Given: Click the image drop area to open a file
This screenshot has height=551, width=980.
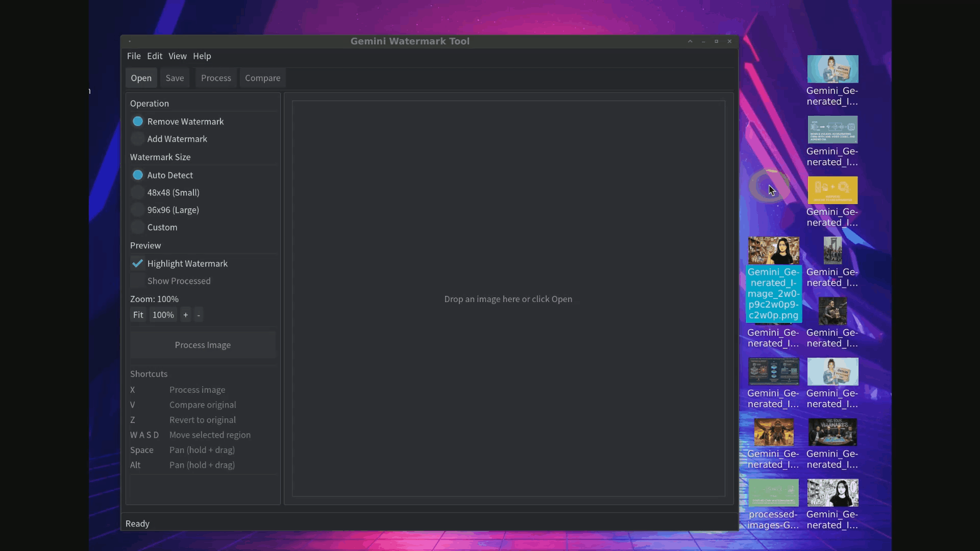Looking at the screenshot, I should pyautogui.click(x=508, y=299).
